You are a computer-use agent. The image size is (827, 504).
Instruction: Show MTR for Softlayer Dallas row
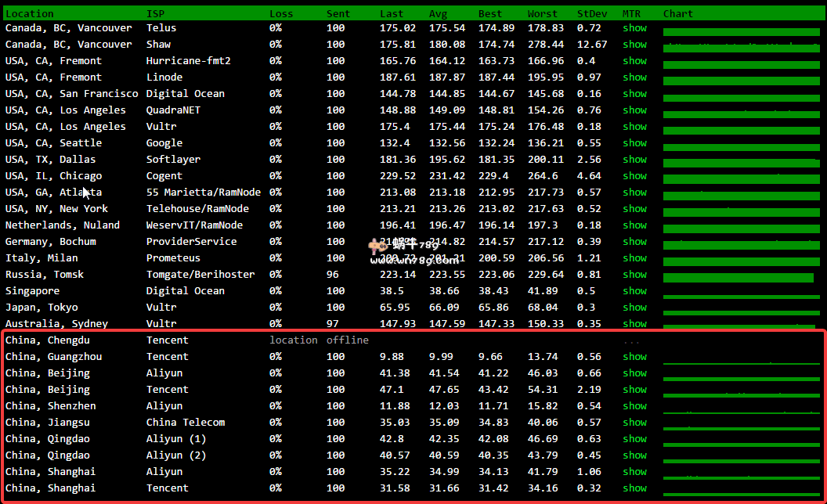(634, 160)
